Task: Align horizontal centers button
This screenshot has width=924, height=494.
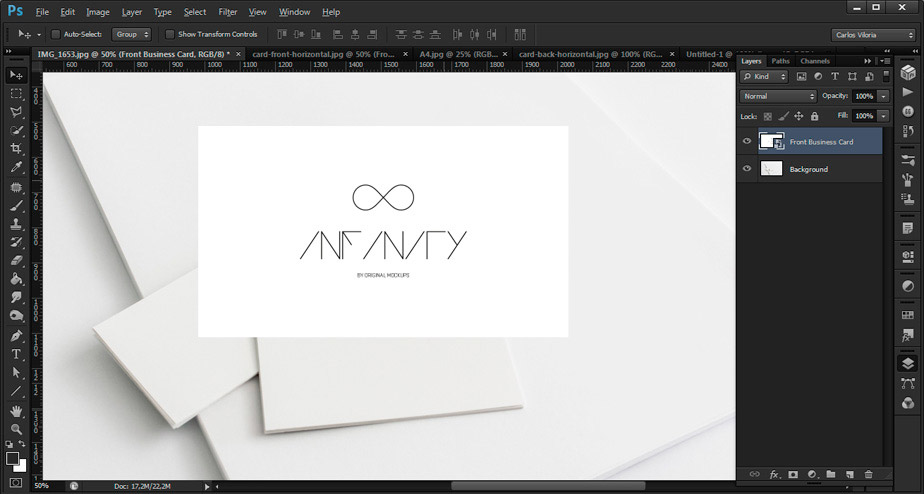Action: tap(355, 34)
